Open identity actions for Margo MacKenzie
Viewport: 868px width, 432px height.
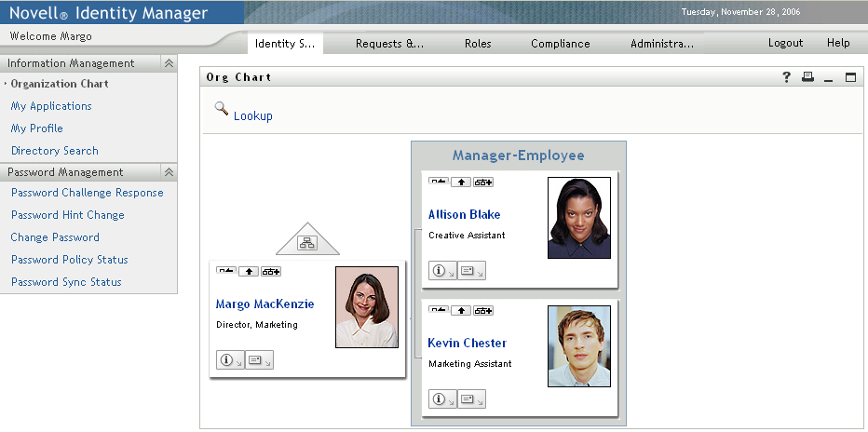point(230,360)
